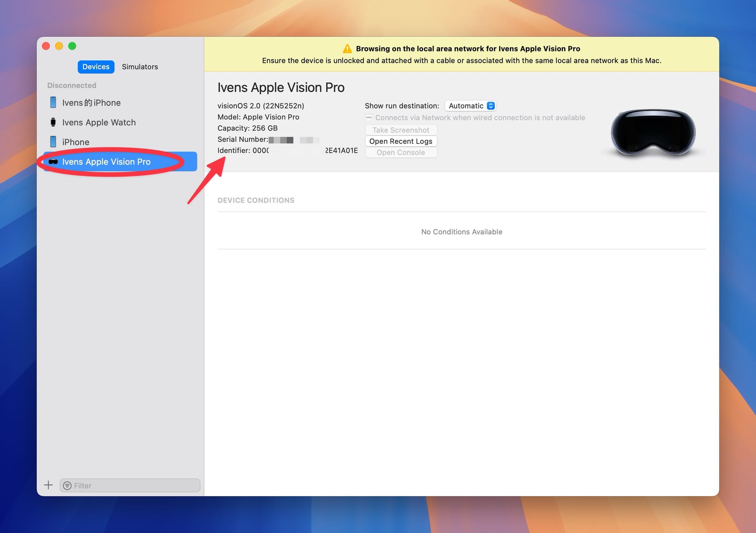The image size is (756, 533).
Task: Click the Open Console button
Action: pos(401,152)
